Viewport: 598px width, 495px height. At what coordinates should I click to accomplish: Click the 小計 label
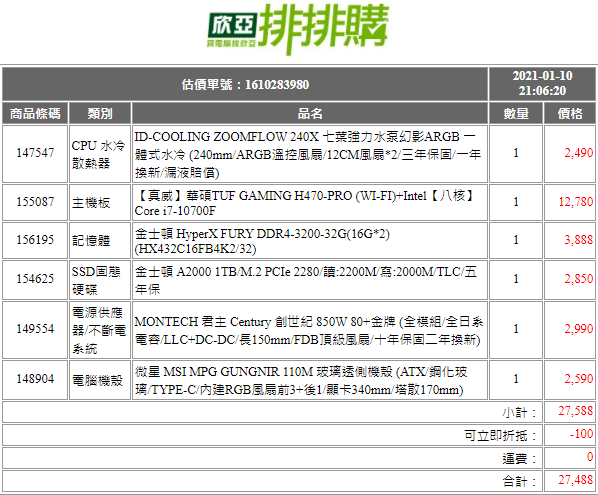(x=519, y=412)
